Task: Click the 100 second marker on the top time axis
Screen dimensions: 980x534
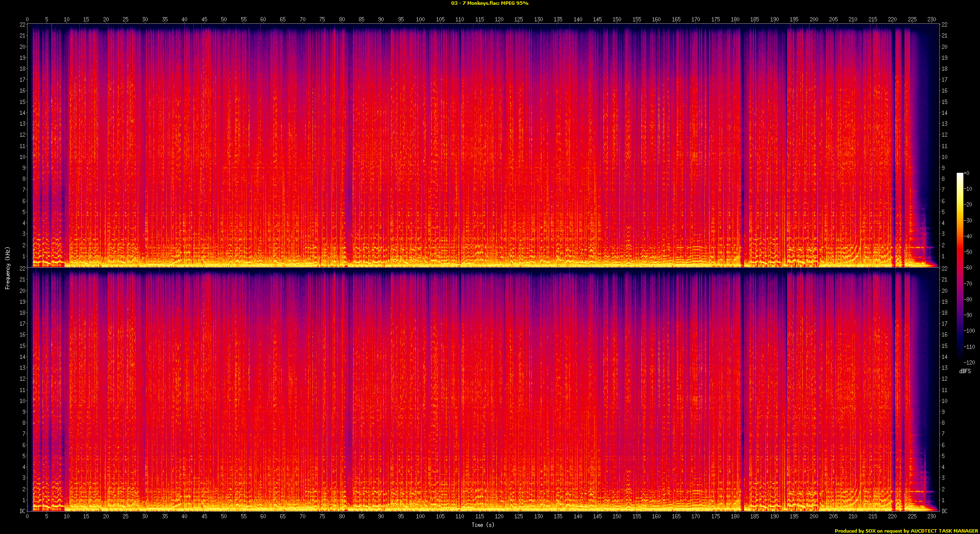Action: pyautogui.click(x=420, y=19)
